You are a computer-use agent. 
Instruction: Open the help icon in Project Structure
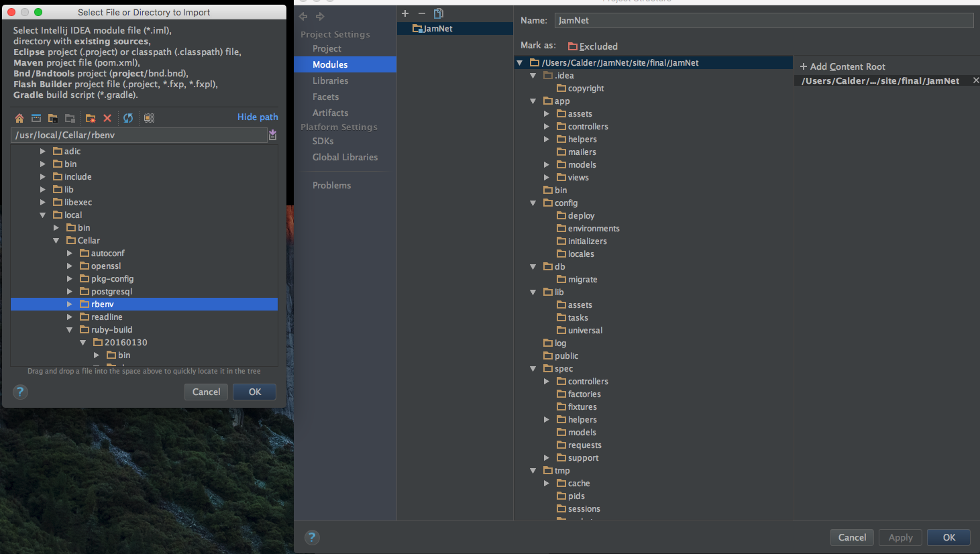tap(312, 537)
